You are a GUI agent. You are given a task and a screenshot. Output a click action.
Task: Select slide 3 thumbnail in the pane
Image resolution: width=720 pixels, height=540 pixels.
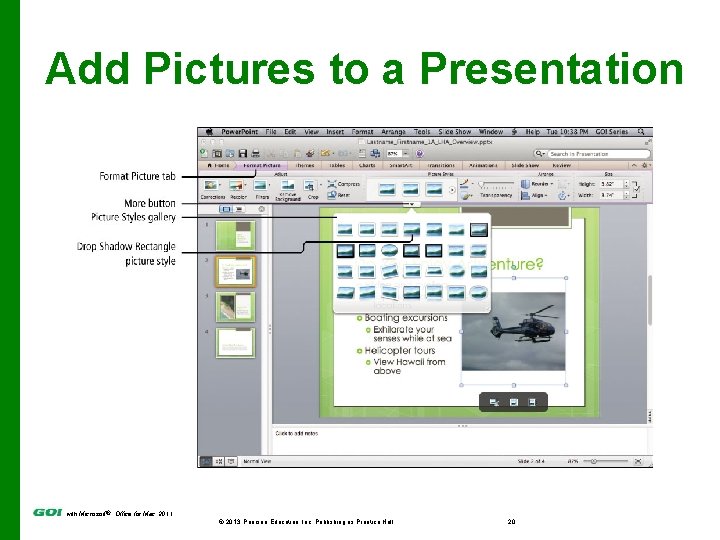click(235, 307)
